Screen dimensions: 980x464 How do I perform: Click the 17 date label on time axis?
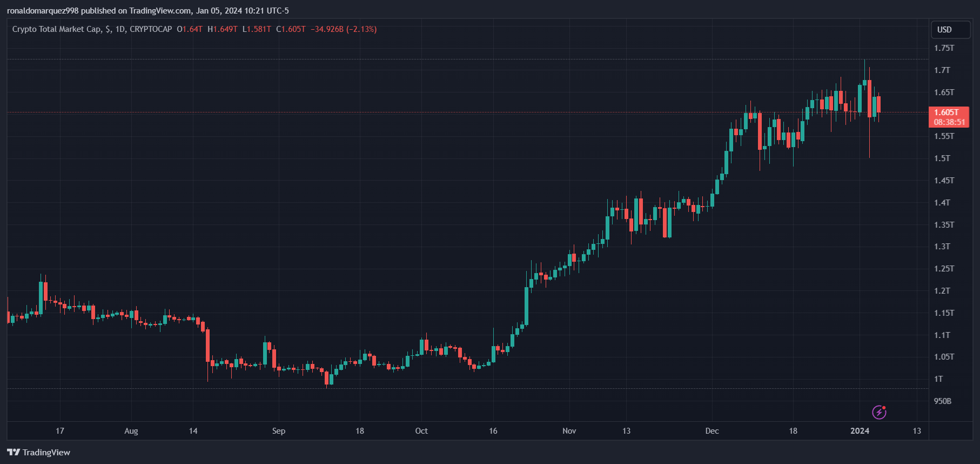click(60, 431)
